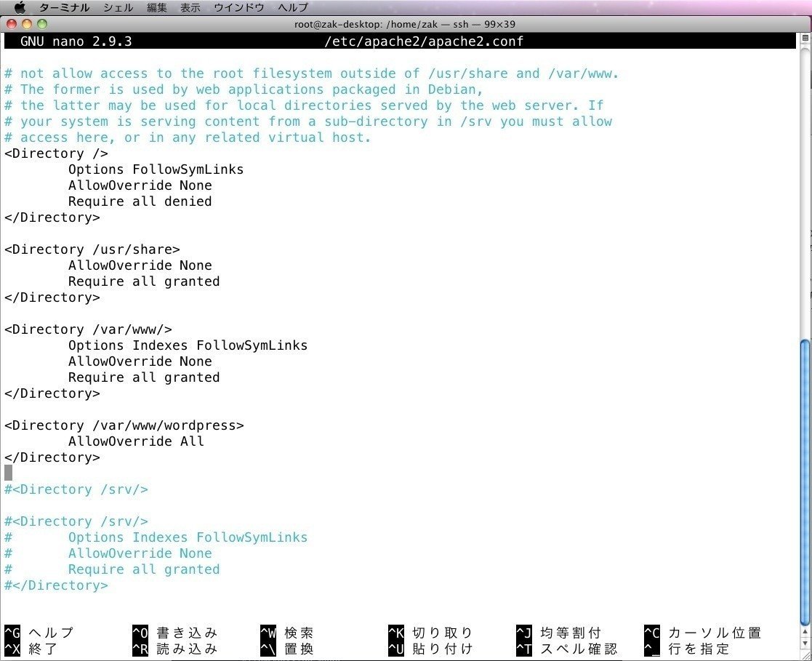This screenshot has width=812, height=661.
Task: Click the line AllowOverride All
Action: (x=136, y=441)
